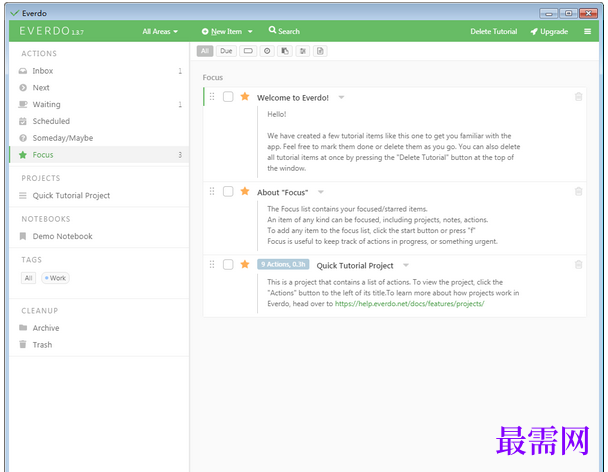Screen dimensions: 608x472
Task: Open the help.everdo.net projects link
Action: [409, 304]
